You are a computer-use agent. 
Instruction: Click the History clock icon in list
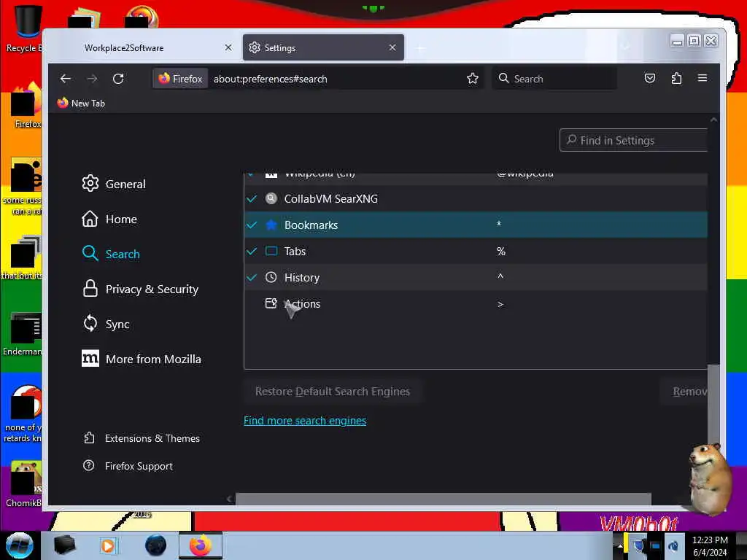[271, 277]
